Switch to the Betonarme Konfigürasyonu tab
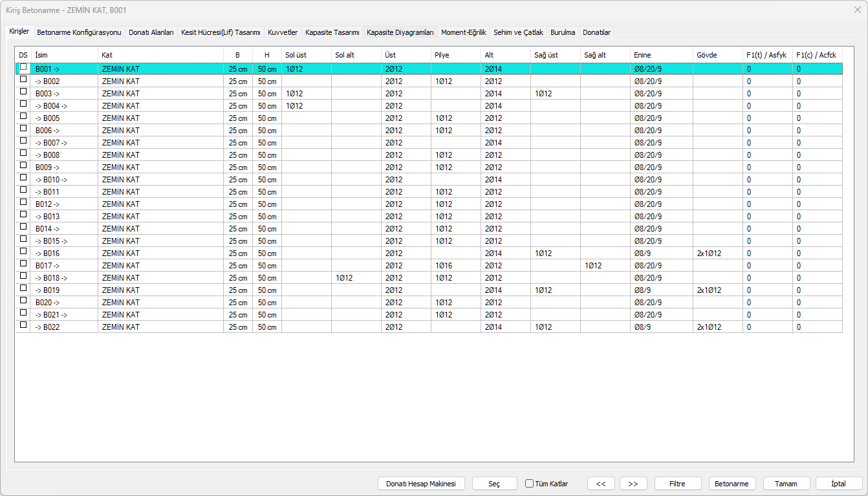The height and width of the screenshot is (496, 868). click(79, 32)
